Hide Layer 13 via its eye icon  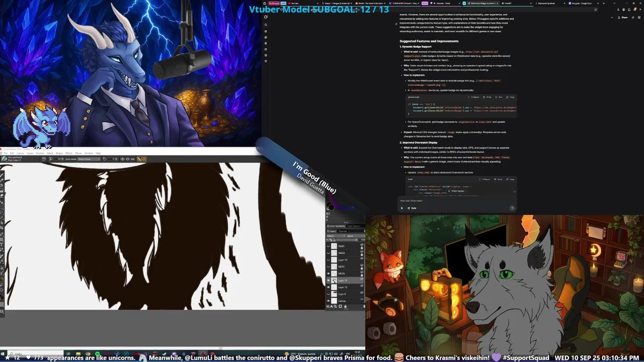point(328,287)
